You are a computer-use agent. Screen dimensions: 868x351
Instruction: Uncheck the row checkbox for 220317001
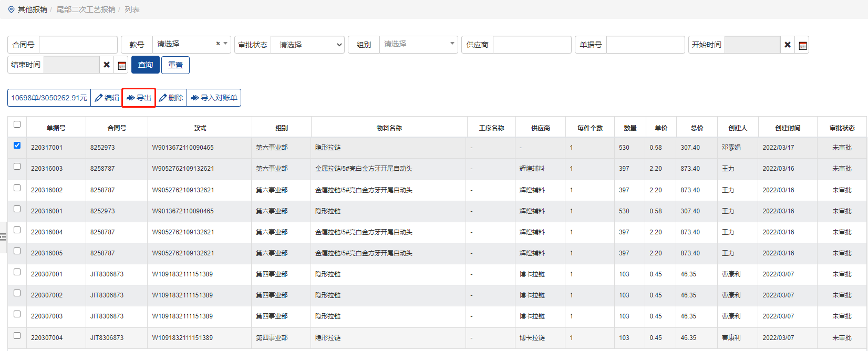point(17,146)
